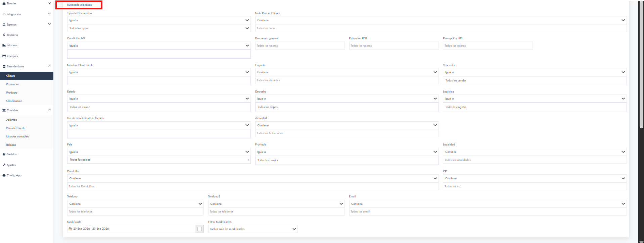Click the calendar icon in Modificado field

coord(70,229)
